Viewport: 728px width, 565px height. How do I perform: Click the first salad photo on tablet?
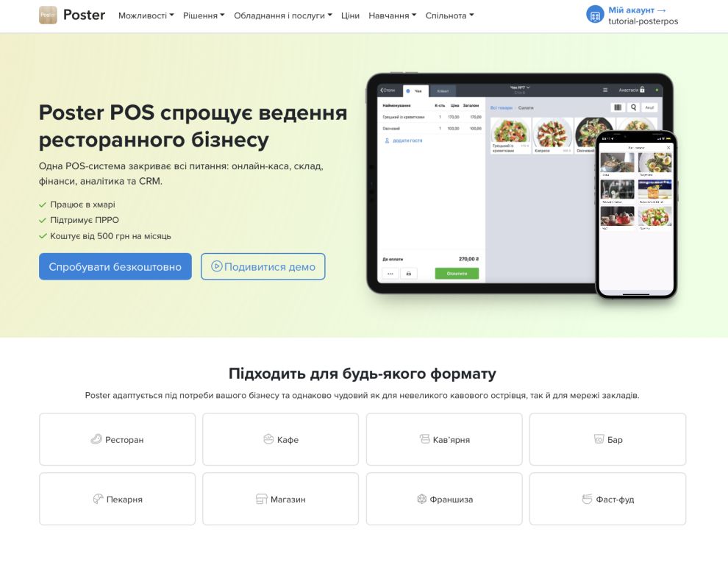tap(510, 130)
